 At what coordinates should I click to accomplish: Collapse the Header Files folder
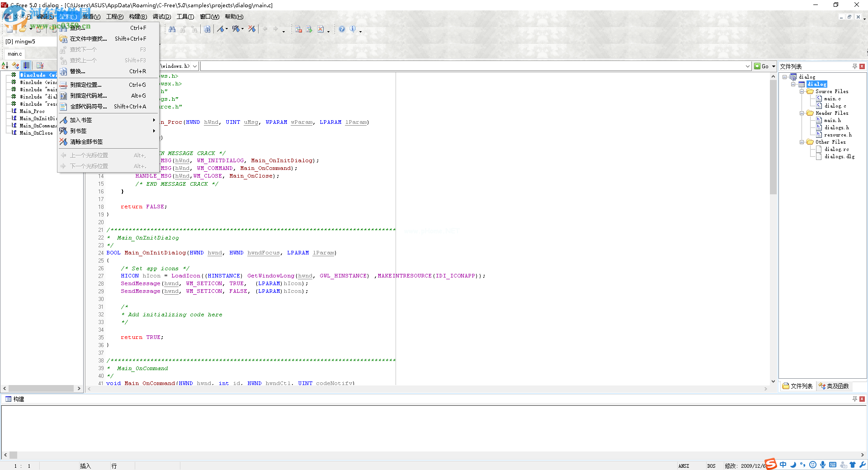coord(802,113)
